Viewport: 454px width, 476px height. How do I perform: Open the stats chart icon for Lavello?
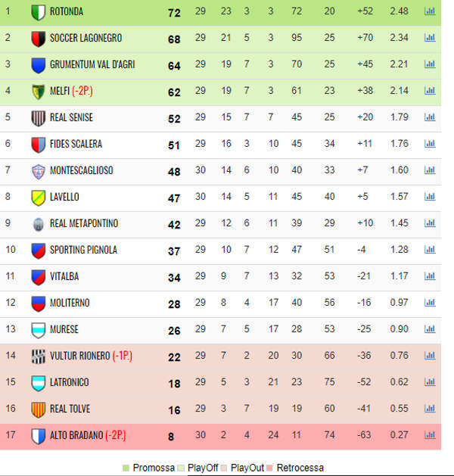pyautogui.click(x=430, y=197)
